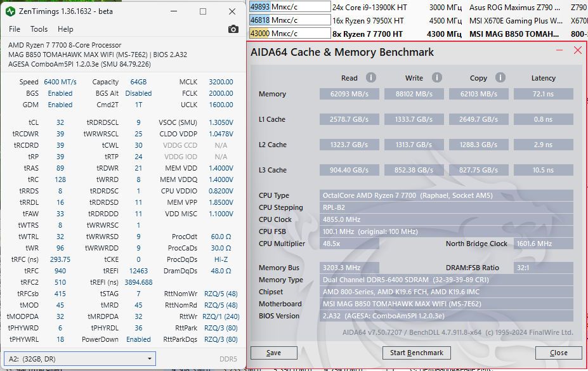Click the BGS Alt Disabled value
Screen dimensions: 588x371
(138, 93)
